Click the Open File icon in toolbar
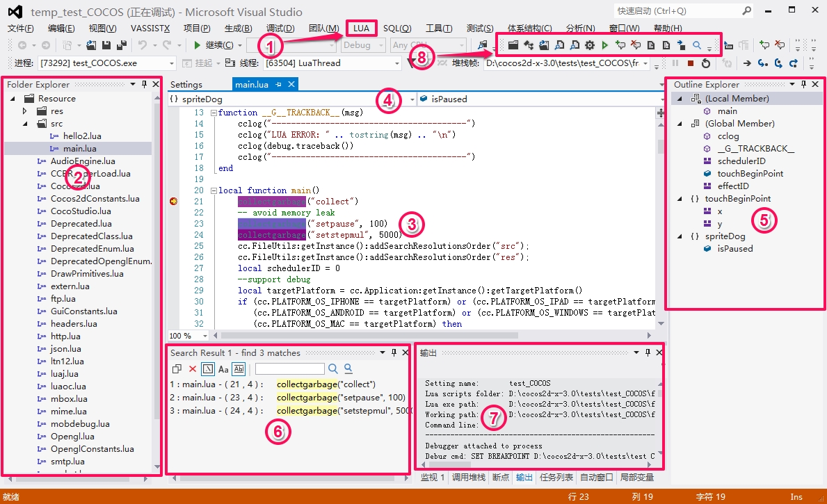The height and width of the screenshot is (504, 827). [x=92, y=45]
